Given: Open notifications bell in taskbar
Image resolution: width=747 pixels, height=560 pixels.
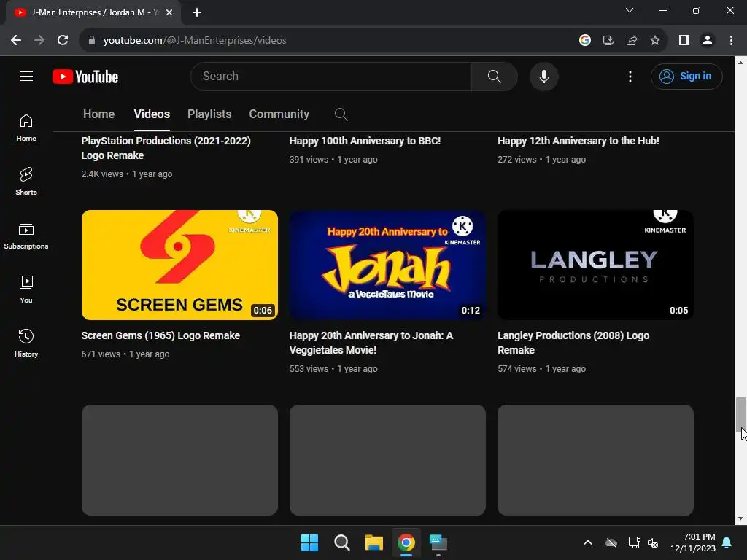Looking at the screenshot, I should coord(727,542).
